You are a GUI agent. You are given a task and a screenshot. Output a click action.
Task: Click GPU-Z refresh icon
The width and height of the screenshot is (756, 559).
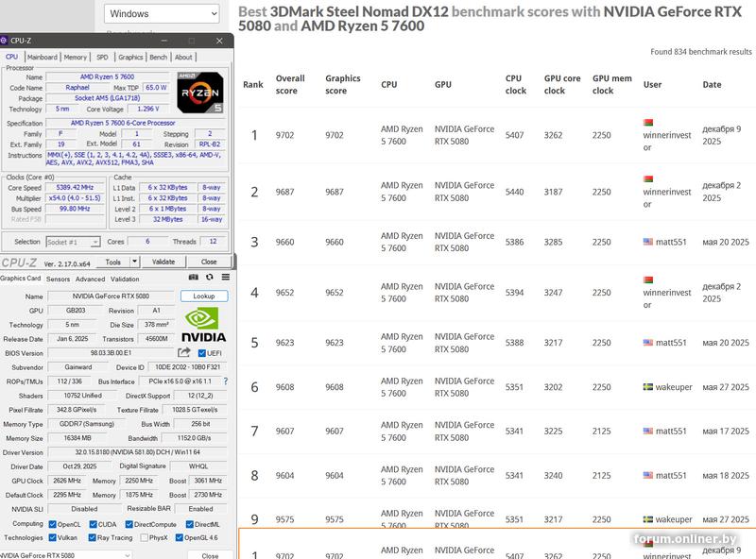(209, 277)
